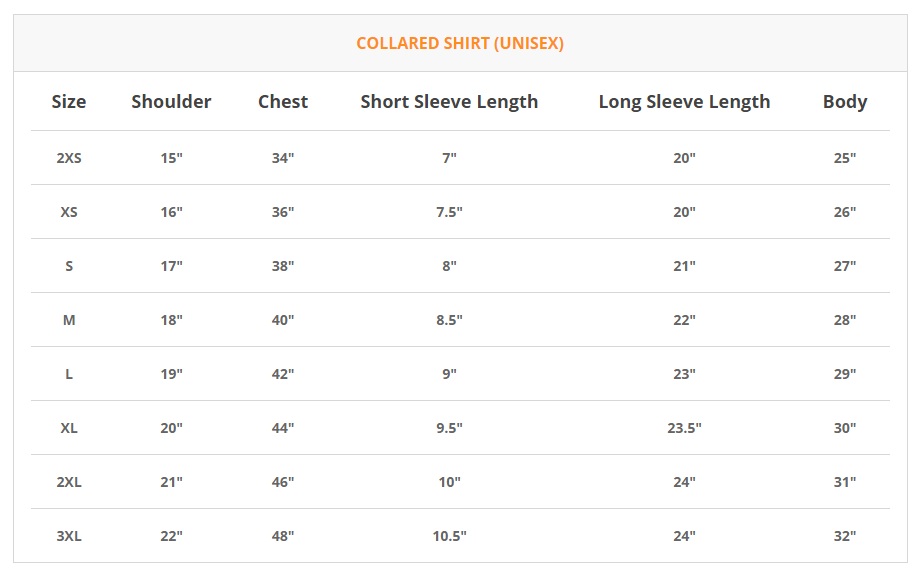Screen dimensions: 921x580
Task: Click the 30" body value for XL
Action: point(845,428)
